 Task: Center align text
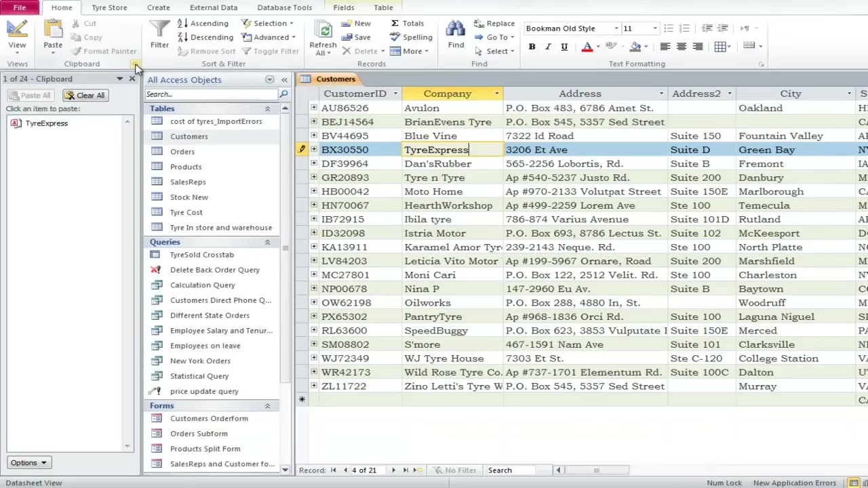(x=682, y=47)
